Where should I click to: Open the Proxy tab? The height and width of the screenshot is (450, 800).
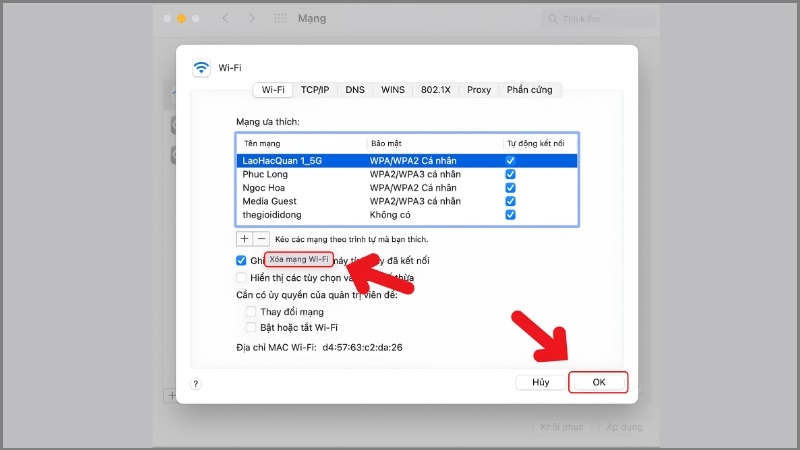click(x=479, y=90)
